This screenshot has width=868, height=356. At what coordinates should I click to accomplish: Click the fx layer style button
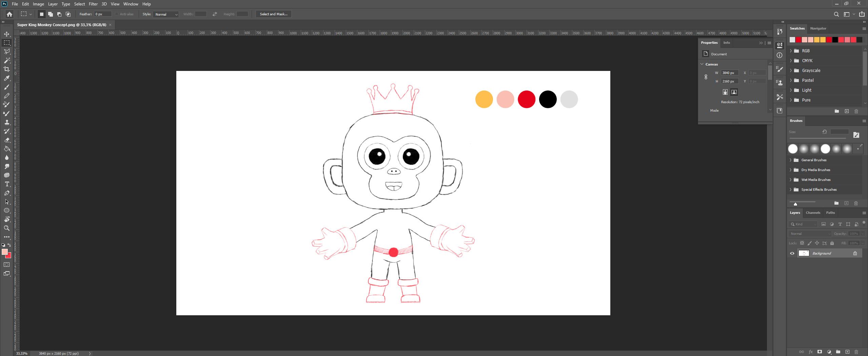(811, 352)
